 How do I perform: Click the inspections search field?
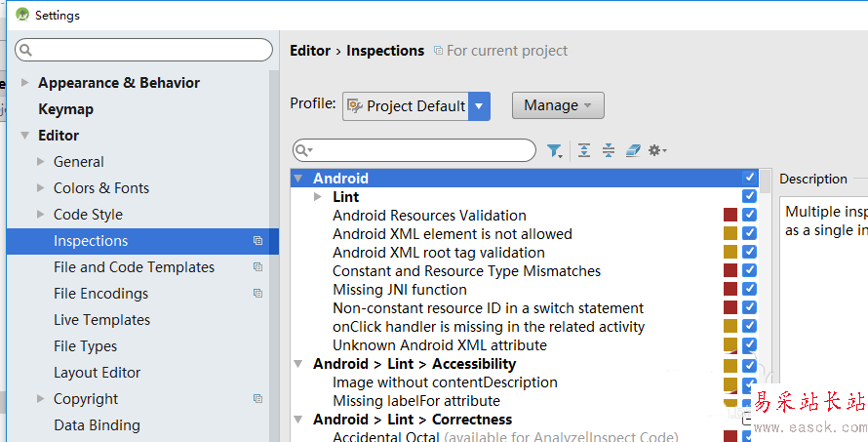421,150
